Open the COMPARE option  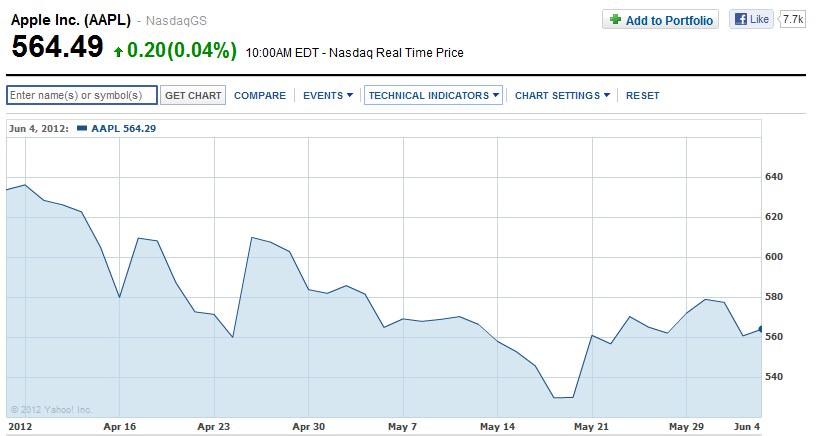(x=259, y=95)
